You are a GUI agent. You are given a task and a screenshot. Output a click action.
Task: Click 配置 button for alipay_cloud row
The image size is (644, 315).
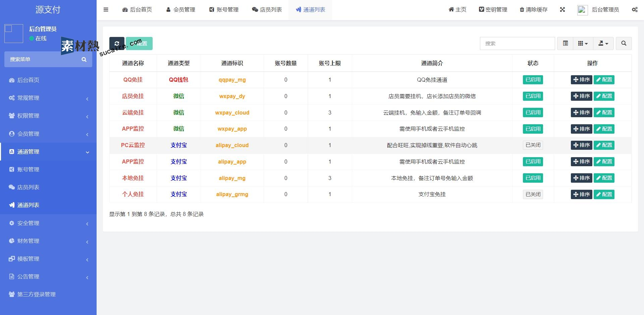(x=604, y=145)
